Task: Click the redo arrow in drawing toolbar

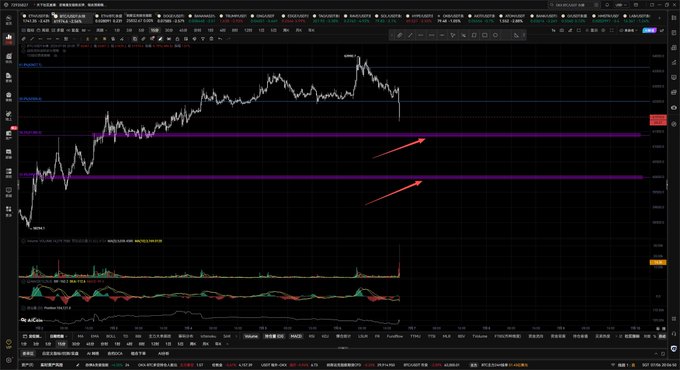Action: click(x=228, y=39)
